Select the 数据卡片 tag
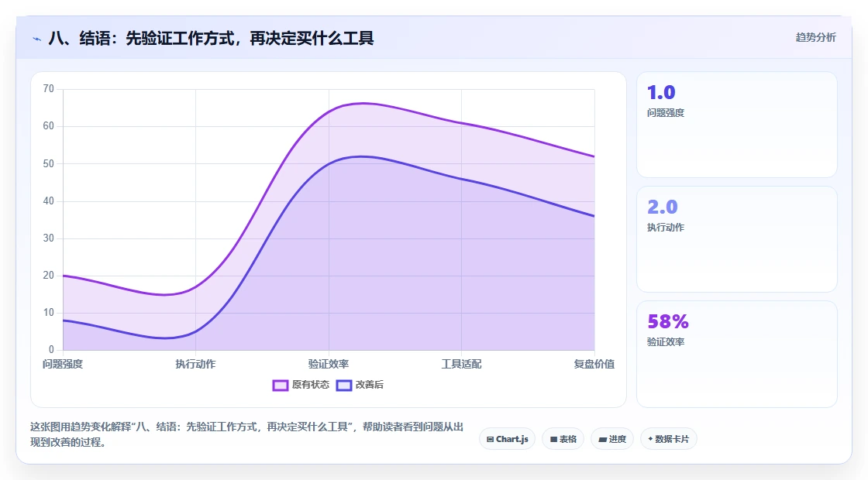868x480 pixels. 669,439
